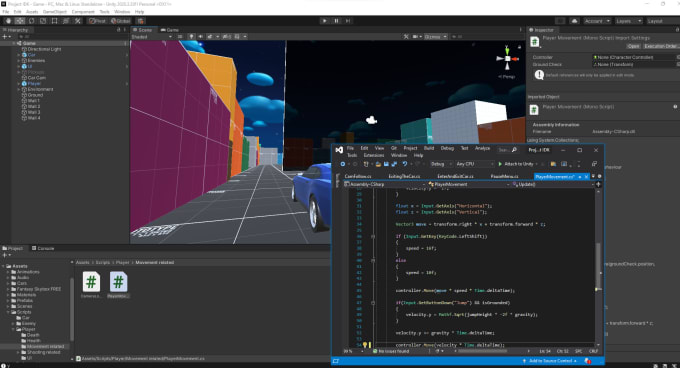
Task: Click the Open button in Inspector
Action: [633, 46]
